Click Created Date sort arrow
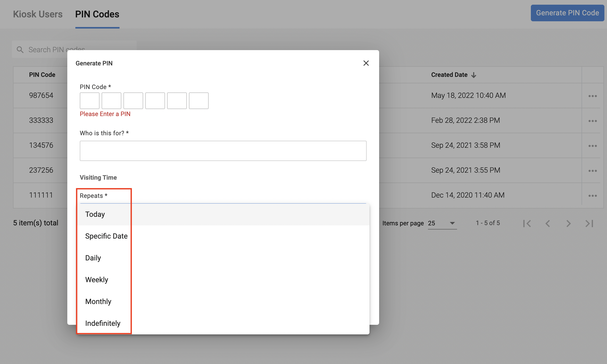Screen dimensions: 607x364 point(474,75)
